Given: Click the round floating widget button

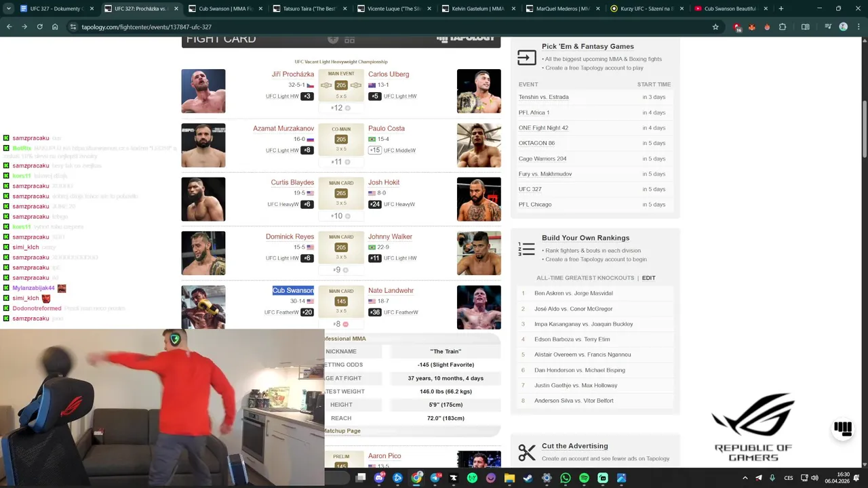Looking at the screenshot, I should tap(843, 428).
